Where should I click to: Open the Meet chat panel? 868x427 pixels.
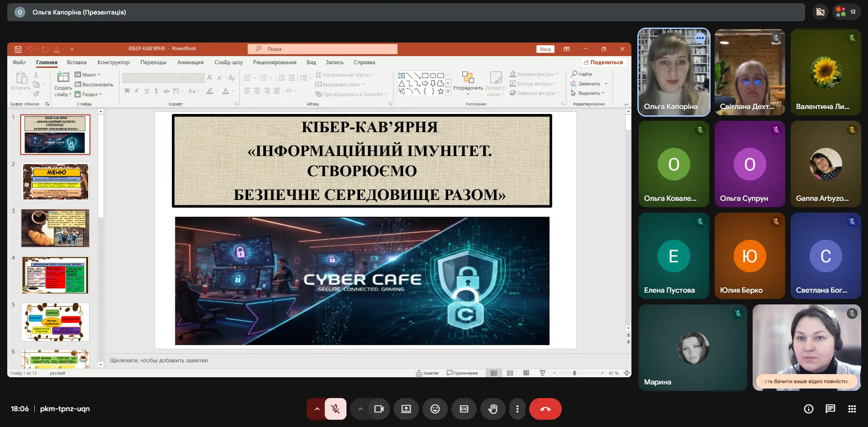tap(830, 409)
